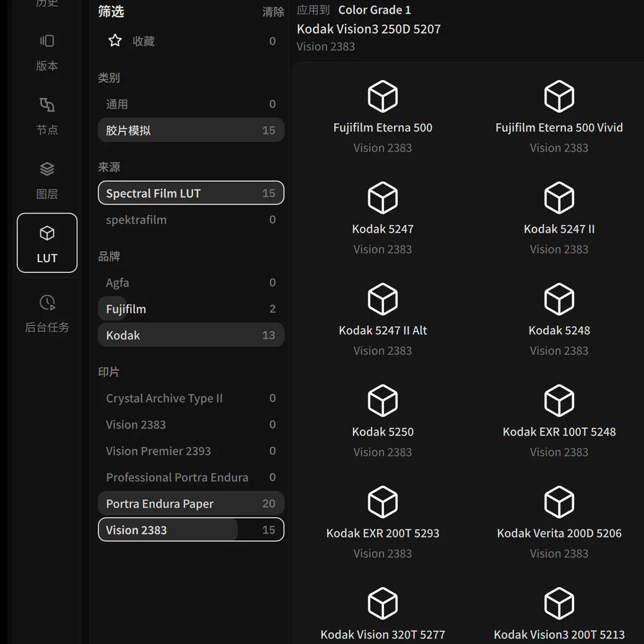The width and height of the screenshot is (644, 644).
Task: Toggle the Fujifilm brand filter
Action: tap(191, 308)
